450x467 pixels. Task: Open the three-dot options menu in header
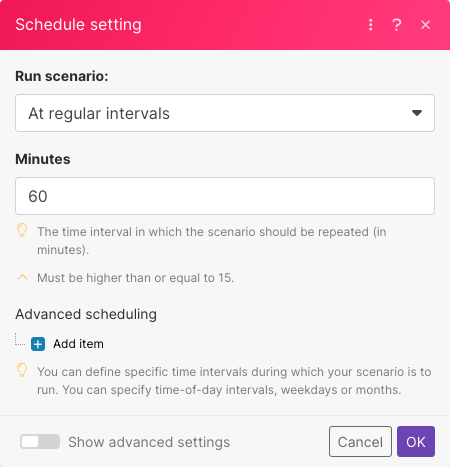pos(371,25)
